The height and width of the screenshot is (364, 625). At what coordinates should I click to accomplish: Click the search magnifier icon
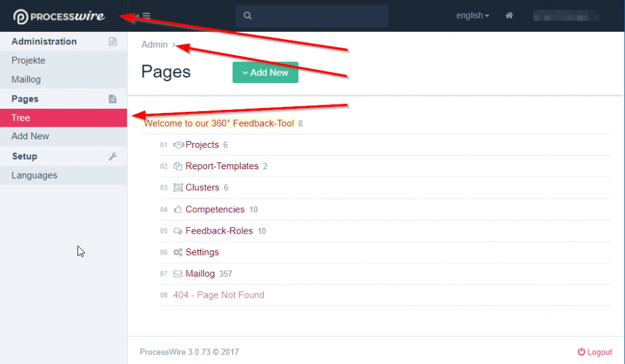248,16
